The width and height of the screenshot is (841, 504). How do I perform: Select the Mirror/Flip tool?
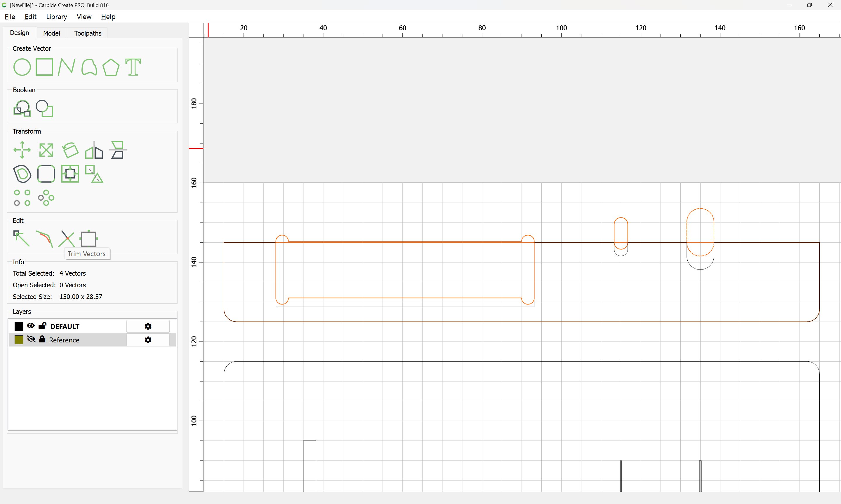coord(94,150)
